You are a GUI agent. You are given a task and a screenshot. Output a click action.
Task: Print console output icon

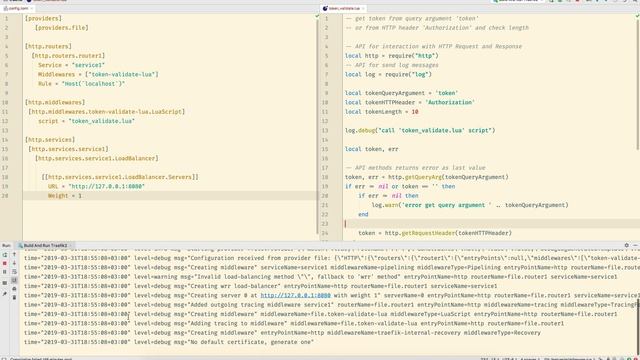point(14,289)
